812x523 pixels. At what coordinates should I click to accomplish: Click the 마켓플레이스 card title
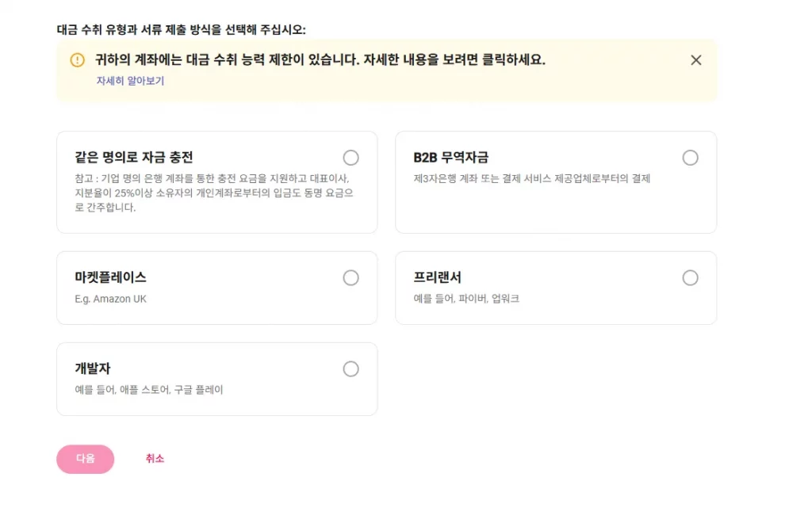[x=111, y=277]
